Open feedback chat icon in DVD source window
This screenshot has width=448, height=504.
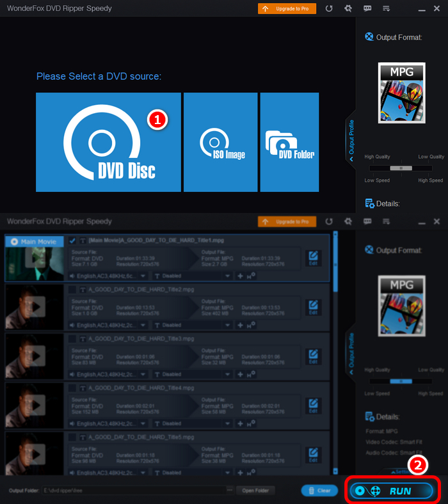point(367,8)
